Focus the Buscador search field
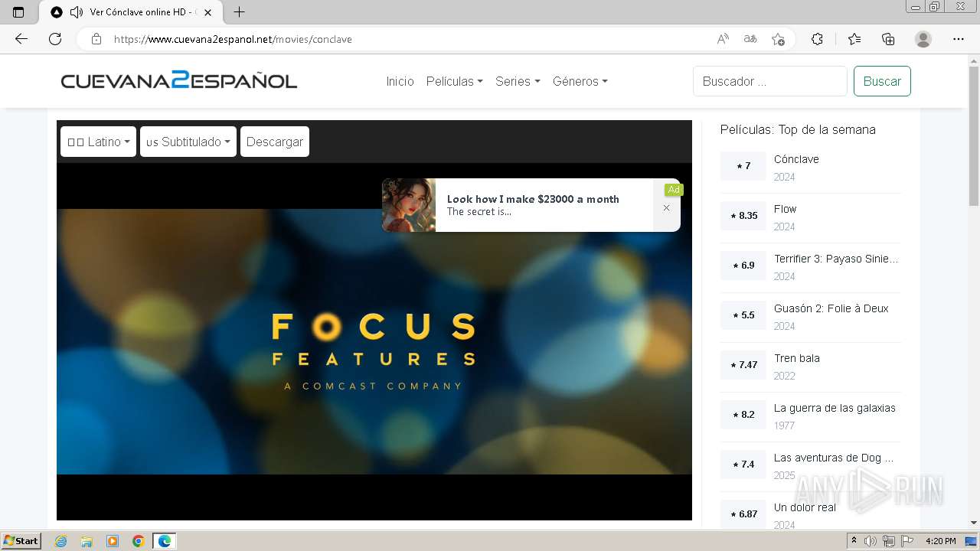This screenshot has height=551, width=980. (x=770, y=81)
